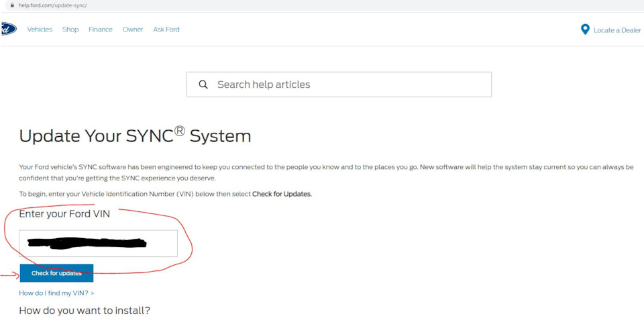Click the lock icon in address bar

12,5
